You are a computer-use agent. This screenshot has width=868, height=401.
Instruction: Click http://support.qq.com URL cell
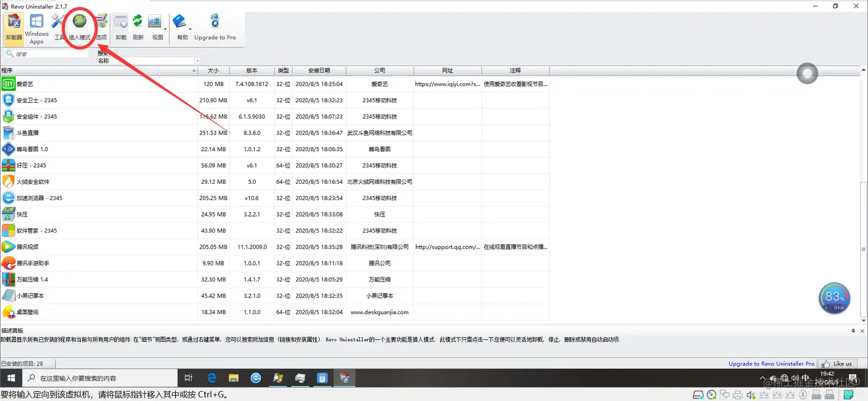pyautogui.click(x=448, y=247)
